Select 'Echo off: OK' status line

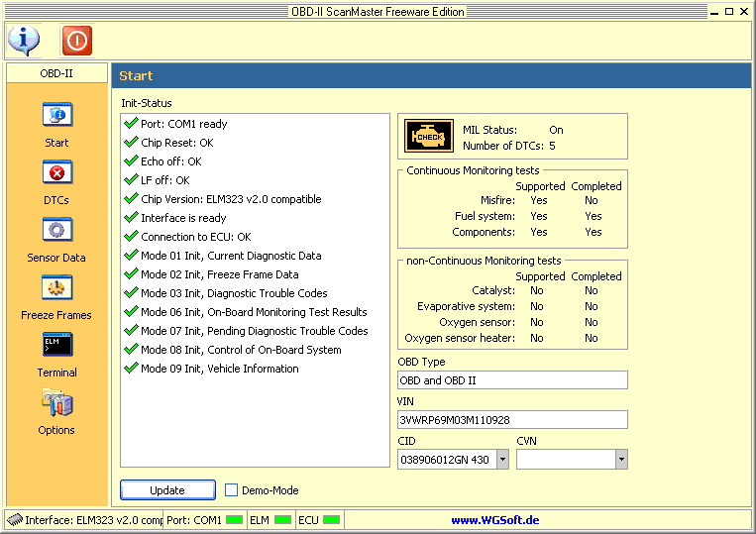[x=171, y=161]
